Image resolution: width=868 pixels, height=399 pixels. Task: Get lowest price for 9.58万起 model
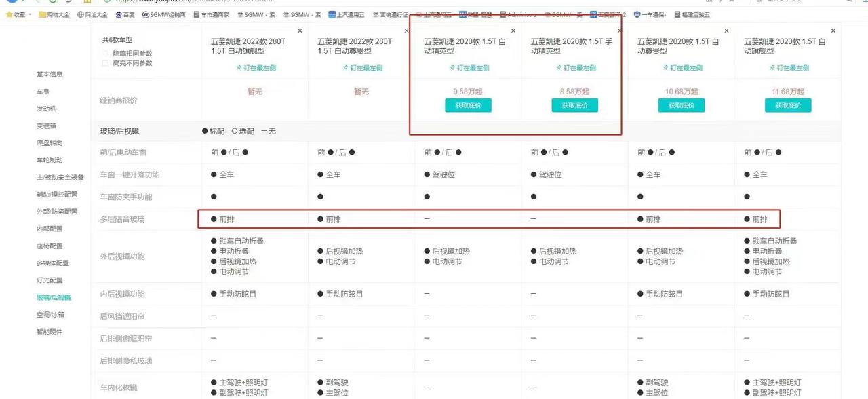(468, 105)
